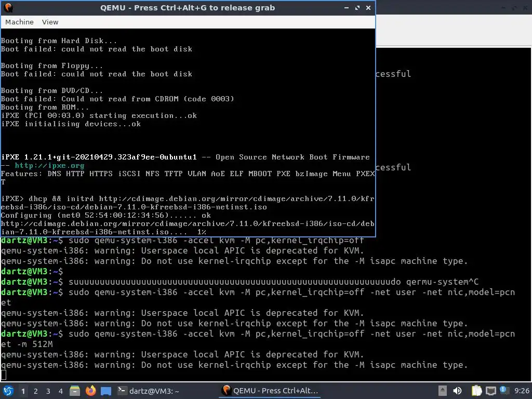The image size is (532, 399).
Task: Click '-m 512M' text in terminal
Action: (35, 344)
